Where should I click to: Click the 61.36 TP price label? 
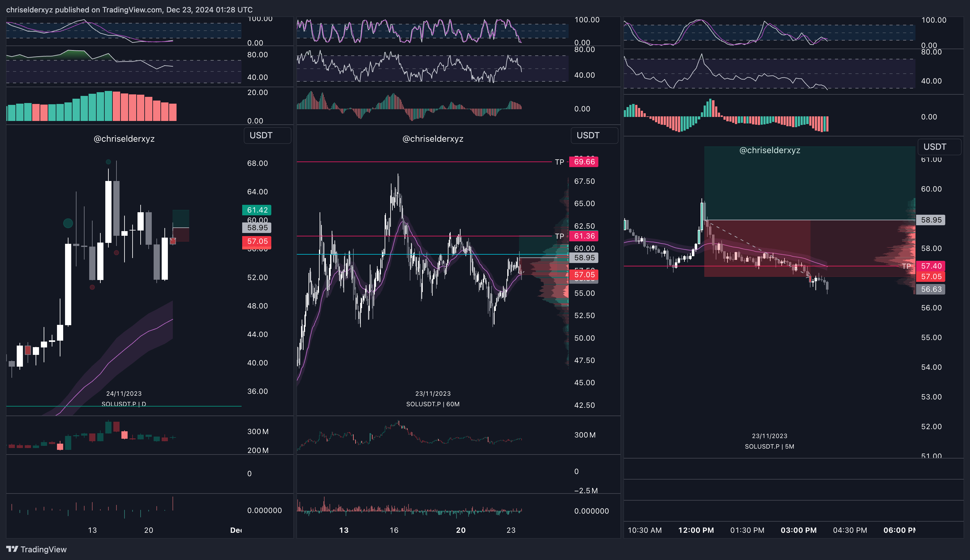tap(584, 236)
